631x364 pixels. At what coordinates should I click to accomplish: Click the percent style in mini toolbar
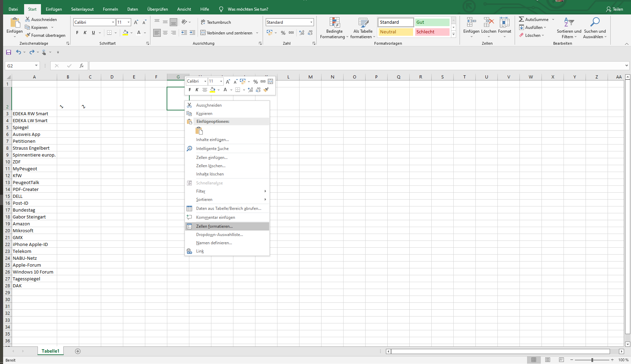click(x=255, y=82)
